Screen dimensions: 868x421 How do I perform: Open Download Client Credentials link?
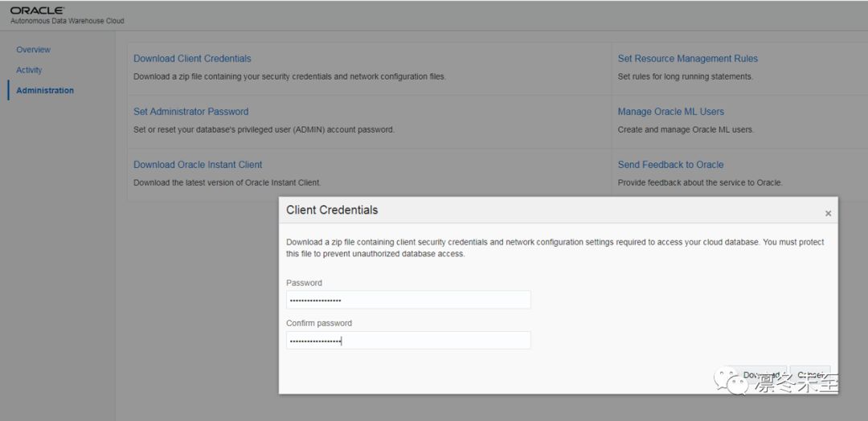192,59
